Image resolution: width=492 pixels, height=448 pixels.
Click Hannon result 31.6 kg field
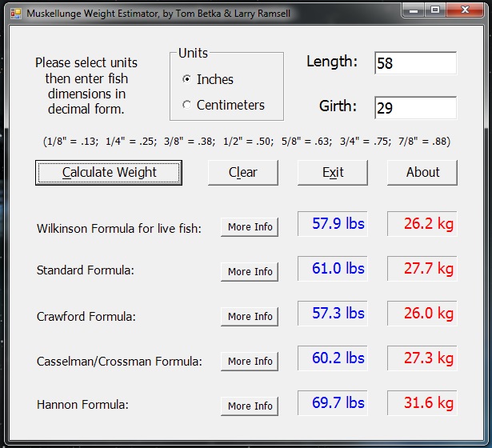tap(422, 403)
